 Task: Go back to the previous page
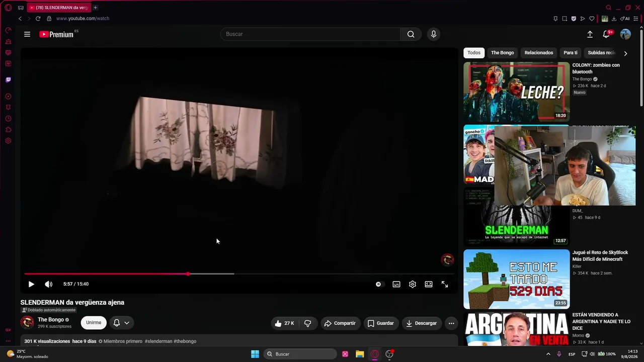point(20,19)
